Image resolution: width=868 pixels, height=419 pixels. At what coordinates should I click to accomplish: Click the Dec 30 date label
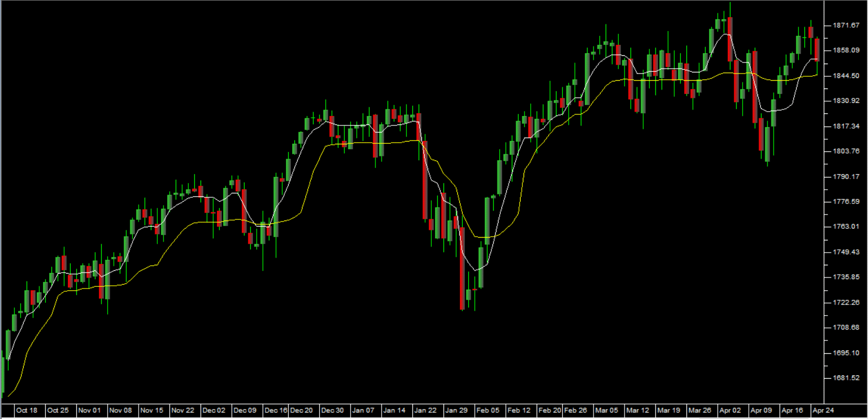click(332, 410)
